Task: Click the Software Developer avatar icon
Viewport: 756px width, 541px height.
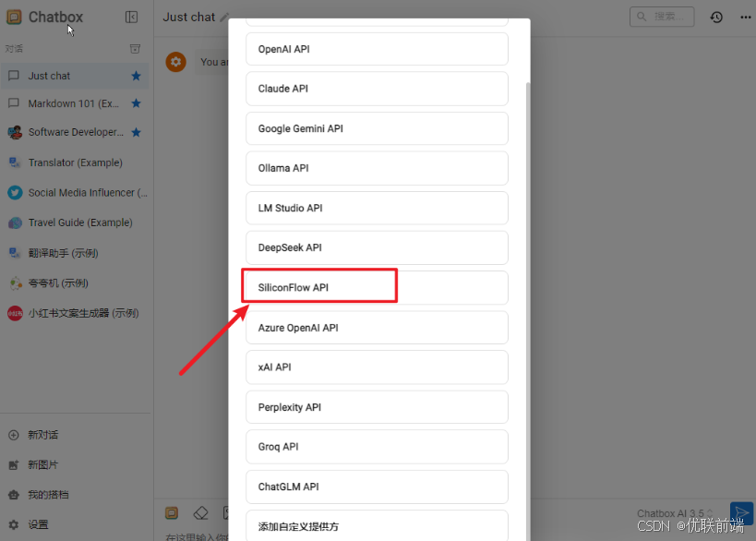Action: click(x=15, y=132)
